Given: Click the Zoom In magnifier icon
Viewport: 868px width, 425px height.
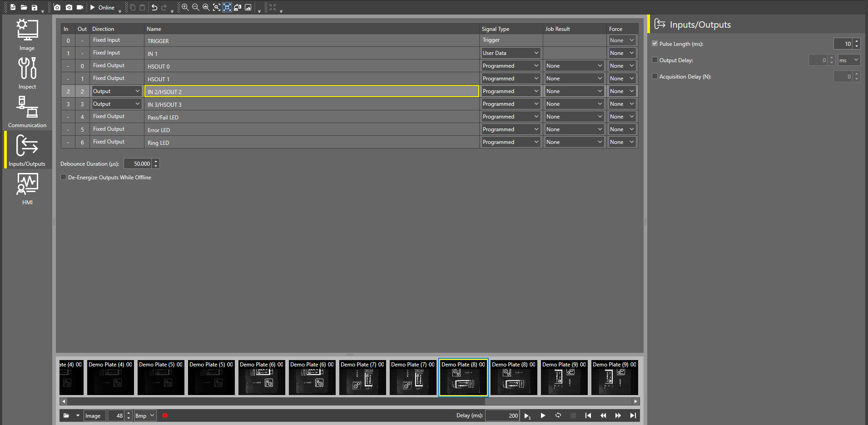Looking at the screenshot, I should click(x=185, y=7).
